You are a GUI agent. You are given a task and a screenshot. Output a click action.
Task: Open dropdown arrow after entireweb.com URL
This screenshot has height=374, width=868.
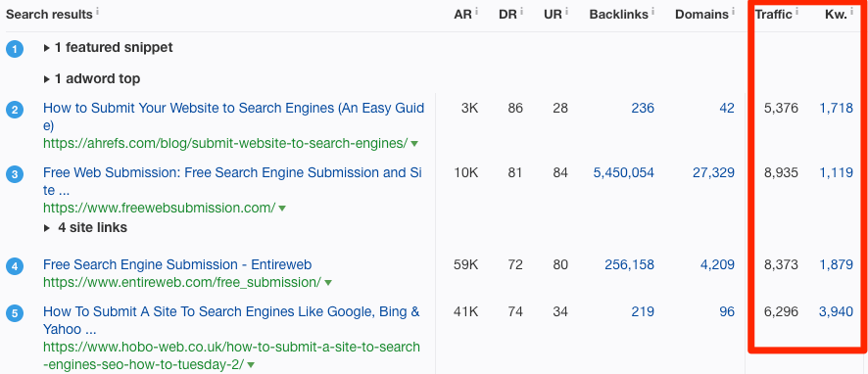coord(328,283)
